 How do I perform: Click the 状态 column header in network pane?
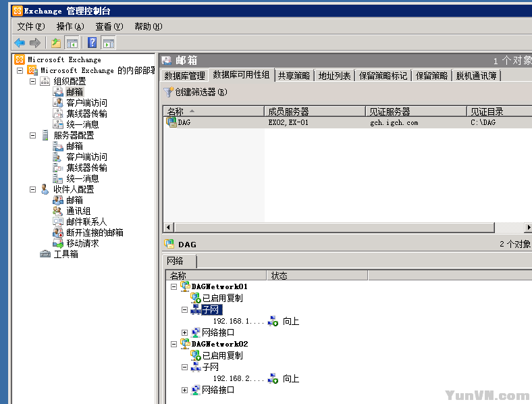[x=317, y=276]
